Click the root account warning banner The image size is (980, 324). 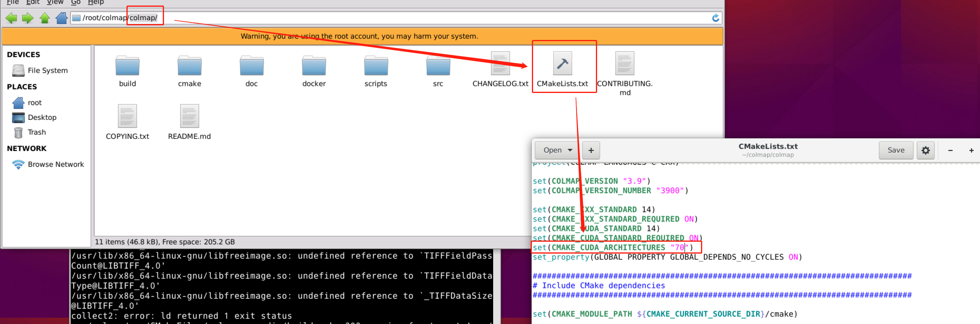coord(362,36)
